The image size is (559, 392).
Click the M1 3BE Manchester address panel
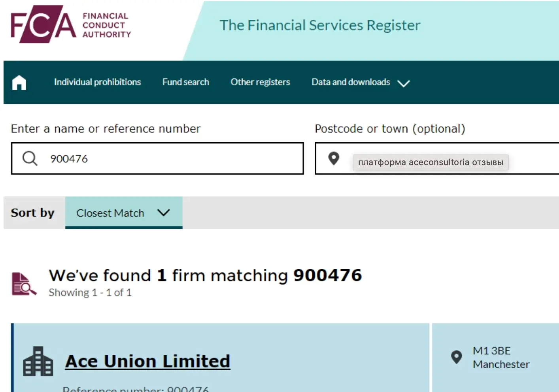point(495,358)
